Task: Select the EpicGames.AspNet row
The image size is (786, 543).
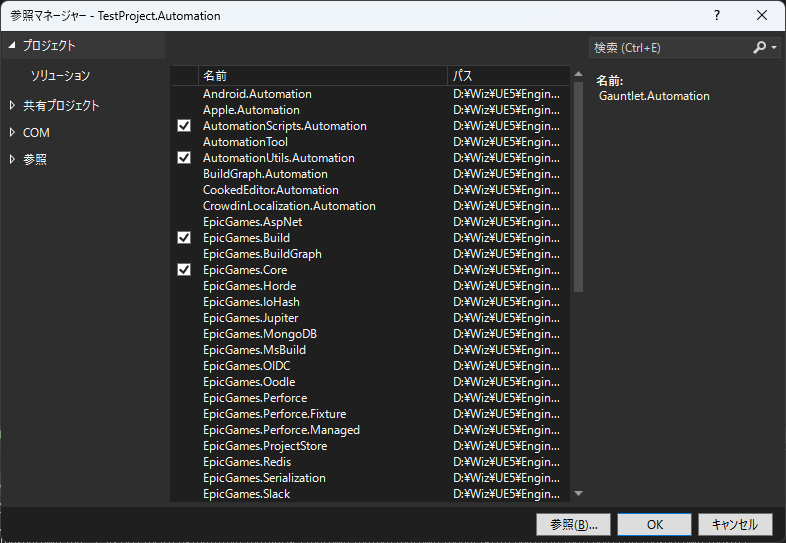Action: point(371,222)
